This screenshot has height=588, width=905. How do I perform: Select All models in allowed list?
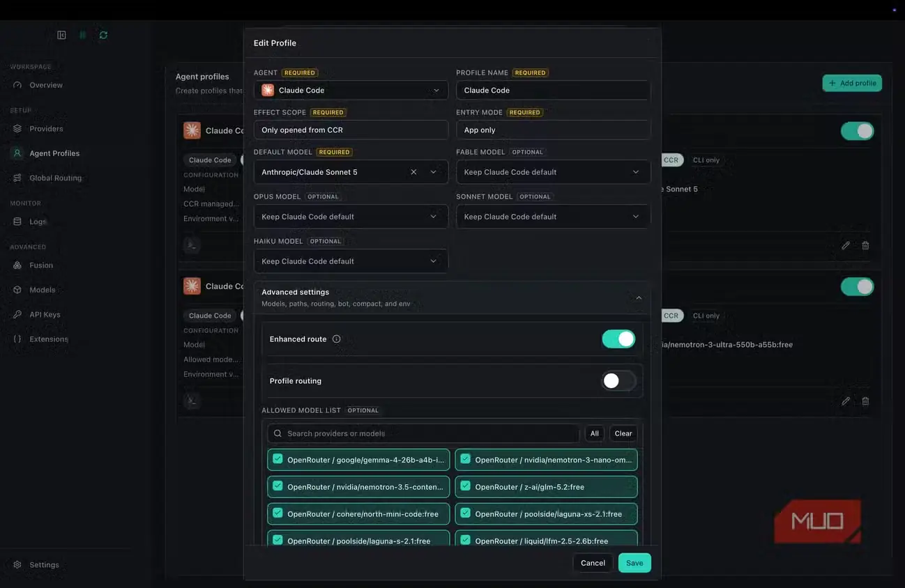point(595,433)
